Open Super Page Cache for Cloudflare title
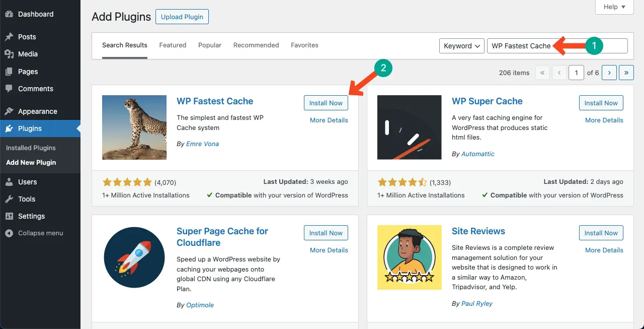The width and height of the screenshot is (644, 329). tap(222, 237)
